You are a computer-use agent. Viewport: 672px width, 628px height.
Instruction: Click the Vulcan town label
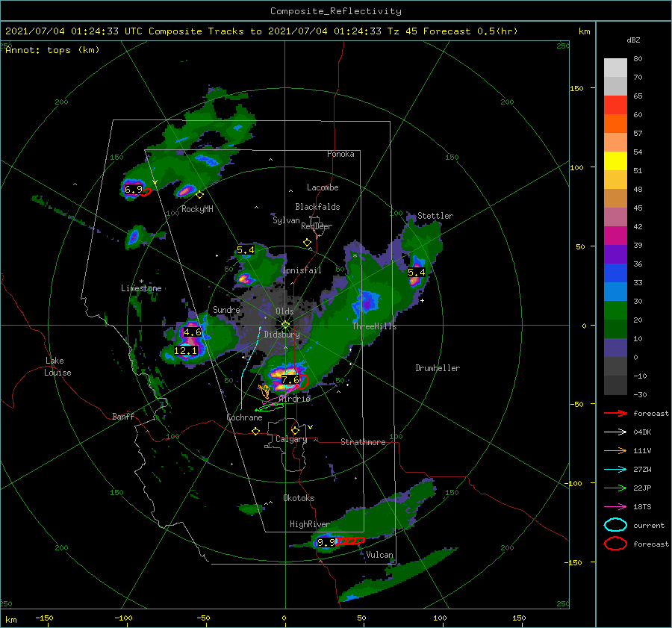pyautogui.click(x=380, y=555)
